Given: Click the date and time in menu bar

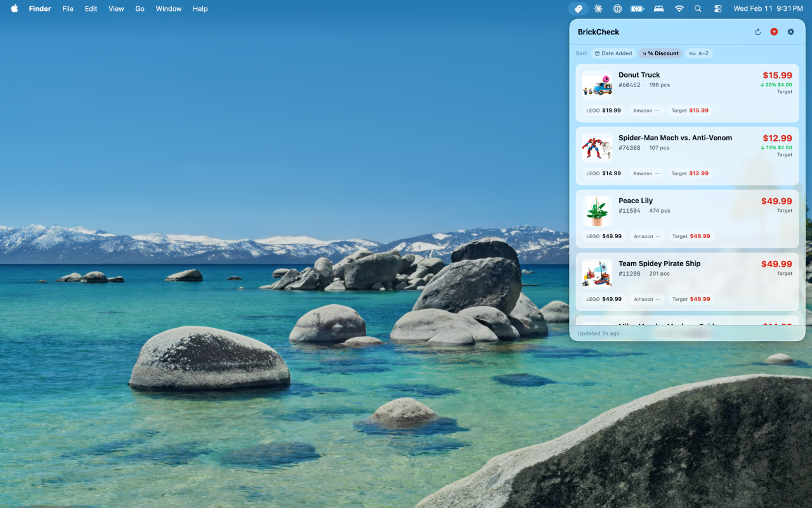Looking at the screenshot, I should coord(768,9).
